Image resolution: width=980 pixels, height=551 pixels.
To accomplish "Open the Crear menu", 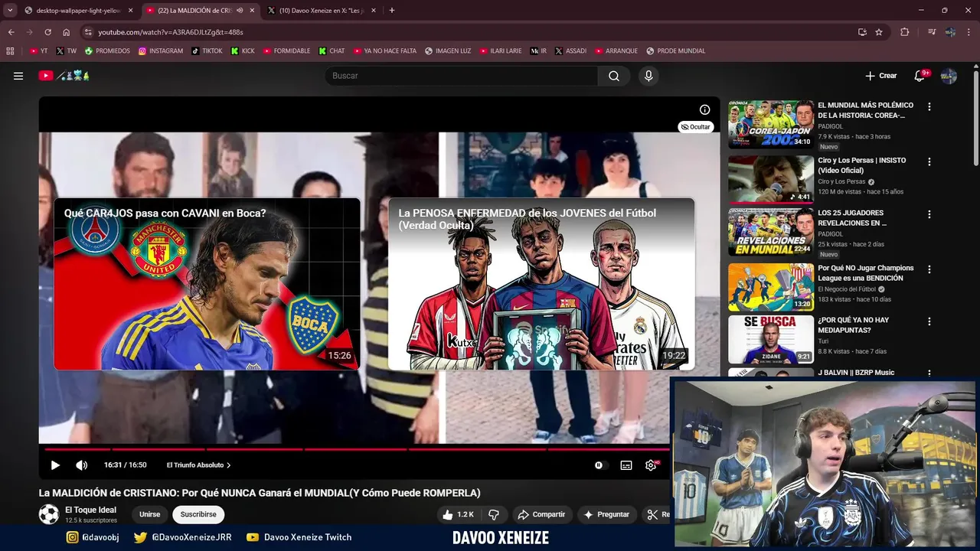I will point(880,76).
